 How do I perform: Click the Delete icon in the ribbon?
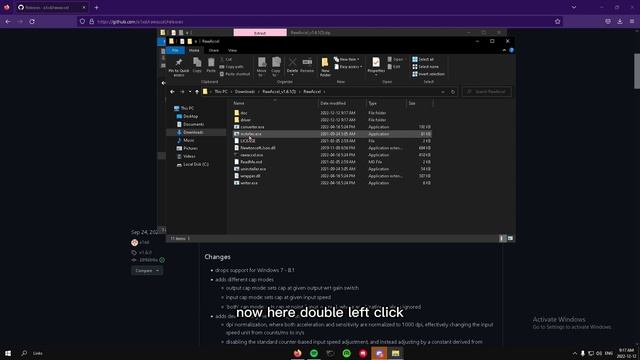[292, 62]
